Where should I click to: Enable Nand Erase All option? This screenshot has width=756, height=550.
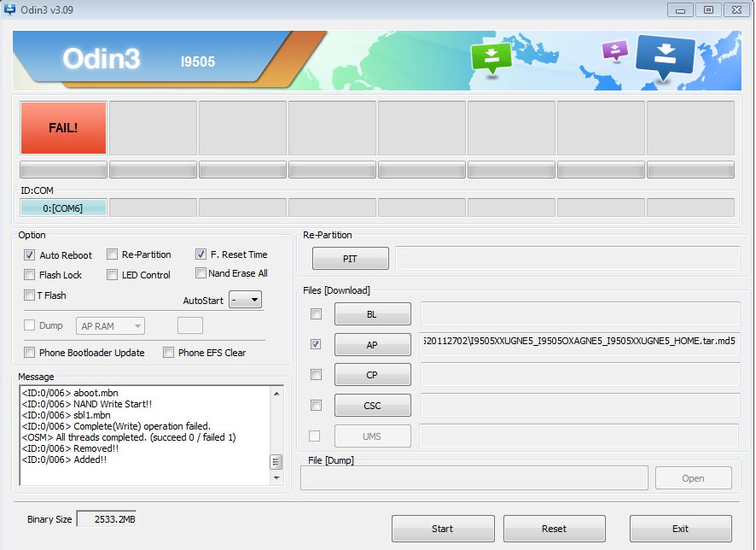pos(201,273)
